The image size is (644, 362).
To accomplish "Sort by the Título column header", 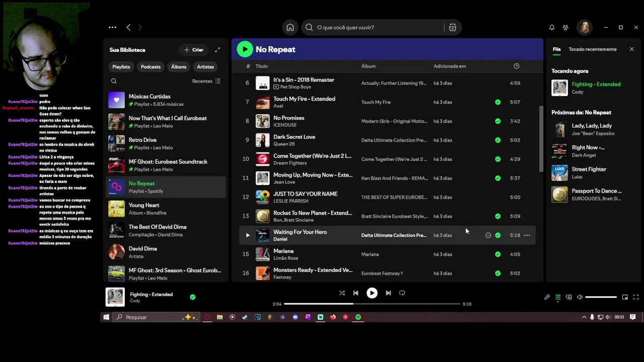I will coord(261,66).
